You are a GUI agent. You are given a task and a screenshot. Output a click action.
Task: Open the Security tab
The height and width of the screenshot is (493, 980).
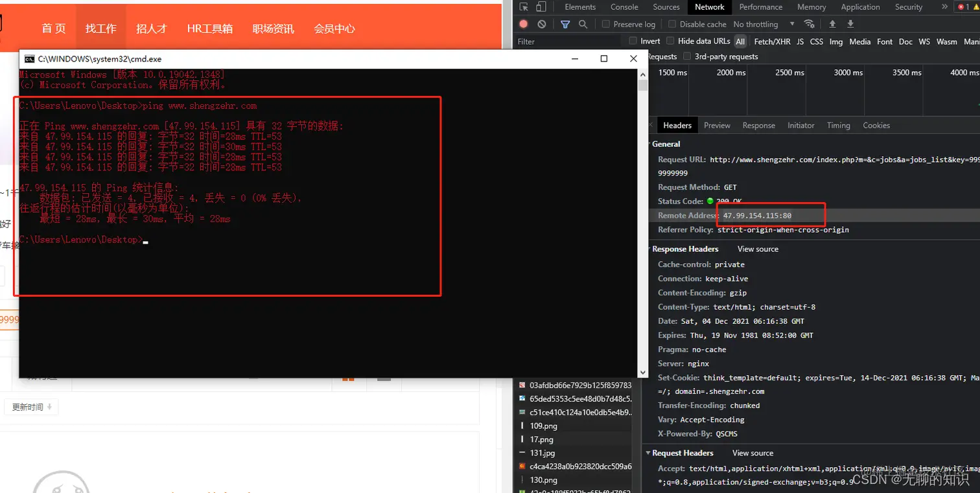pyautogui.click(x=909, y=7)
